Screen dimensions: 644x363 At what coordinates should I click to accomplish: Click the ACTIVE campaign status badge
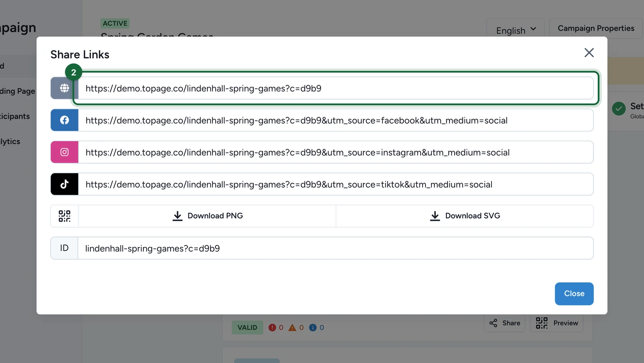coord(115,23)
